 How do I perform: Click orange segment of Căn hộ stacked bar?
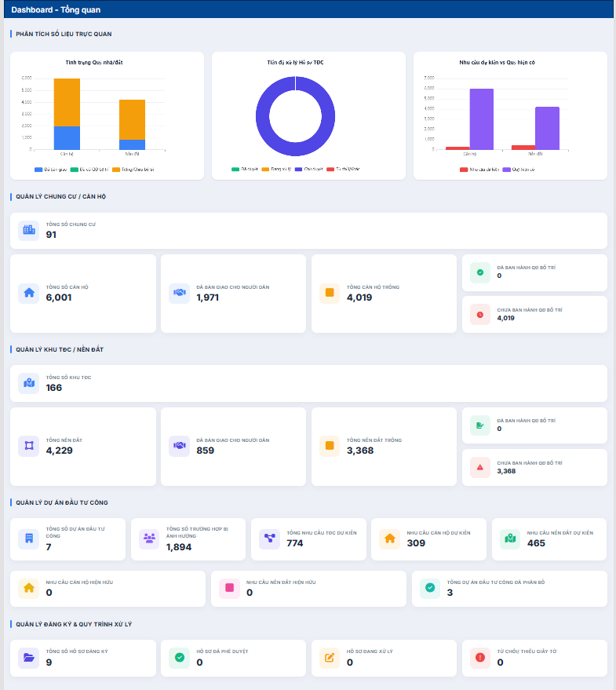click(67, 103)
